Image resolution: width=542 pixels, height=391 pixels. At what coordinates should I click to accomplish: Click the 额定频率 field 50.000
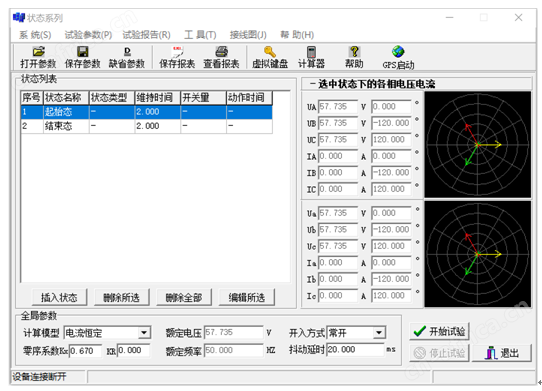tap(233, 350)
